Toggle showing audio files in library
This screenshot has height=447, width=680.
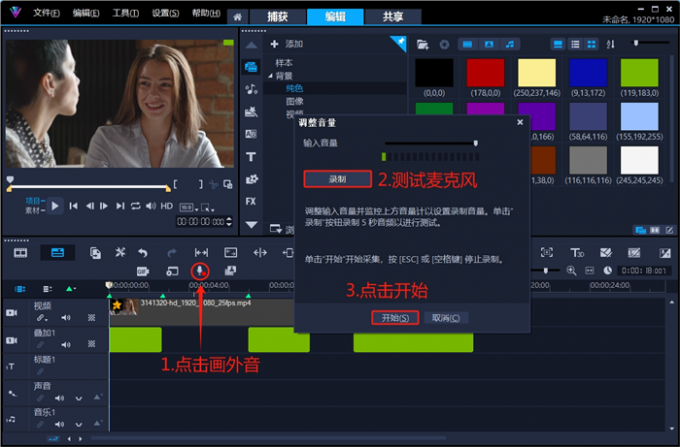pos(510,44)
